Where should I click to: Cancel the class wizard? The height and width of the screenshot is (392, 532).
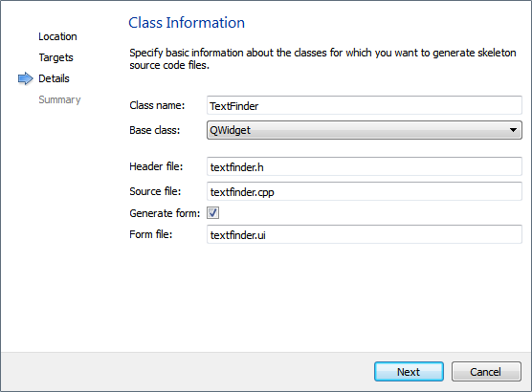pos(486,372)
